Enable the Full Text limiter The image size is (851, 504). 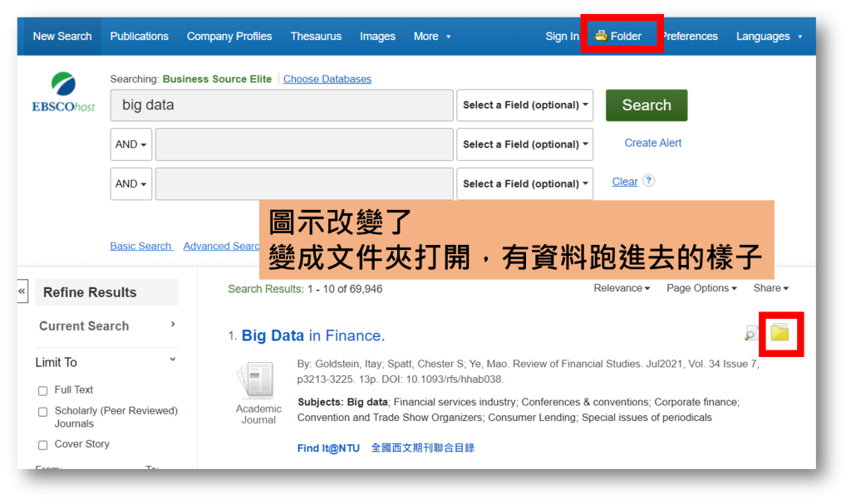(43, 390)
